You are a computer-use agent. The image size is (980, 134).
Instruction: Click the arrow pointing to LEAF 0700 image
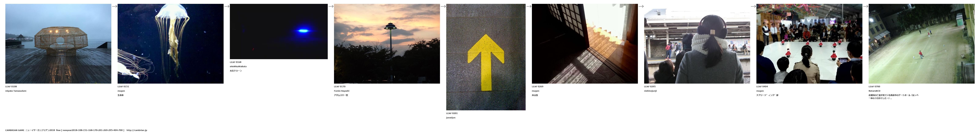[x=865, y=6]
